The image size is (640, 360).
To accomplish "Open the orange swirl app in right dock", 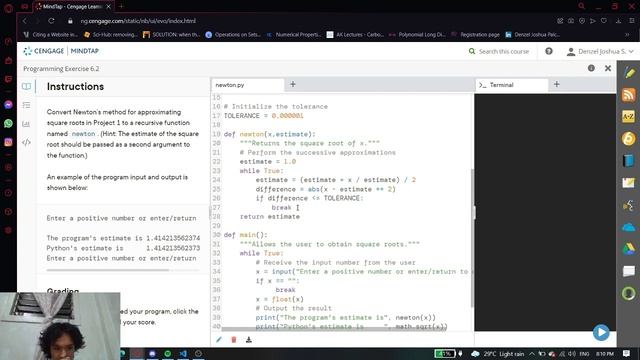I will 629,139.
